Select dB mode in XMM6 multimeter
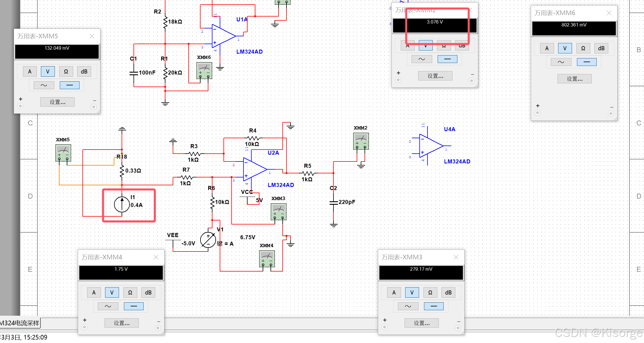Screen dimensions: 644x343 coord(601,48)
